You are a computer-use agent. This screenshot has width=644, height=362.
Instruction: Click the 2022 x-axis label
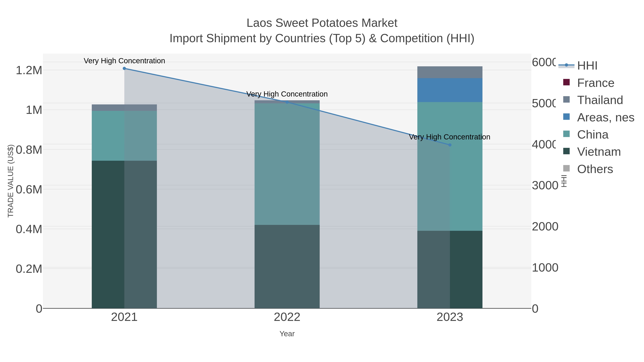point(287,317)
